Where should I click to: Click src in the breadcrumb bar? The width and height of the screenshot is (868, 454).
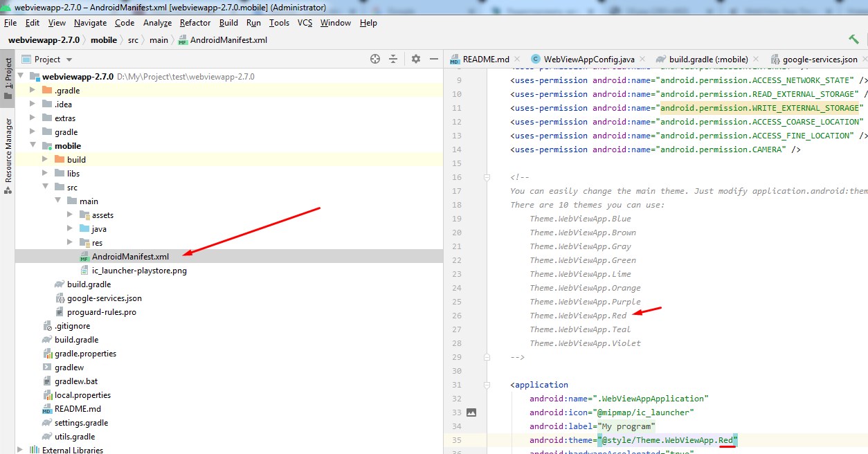[133, 40]
